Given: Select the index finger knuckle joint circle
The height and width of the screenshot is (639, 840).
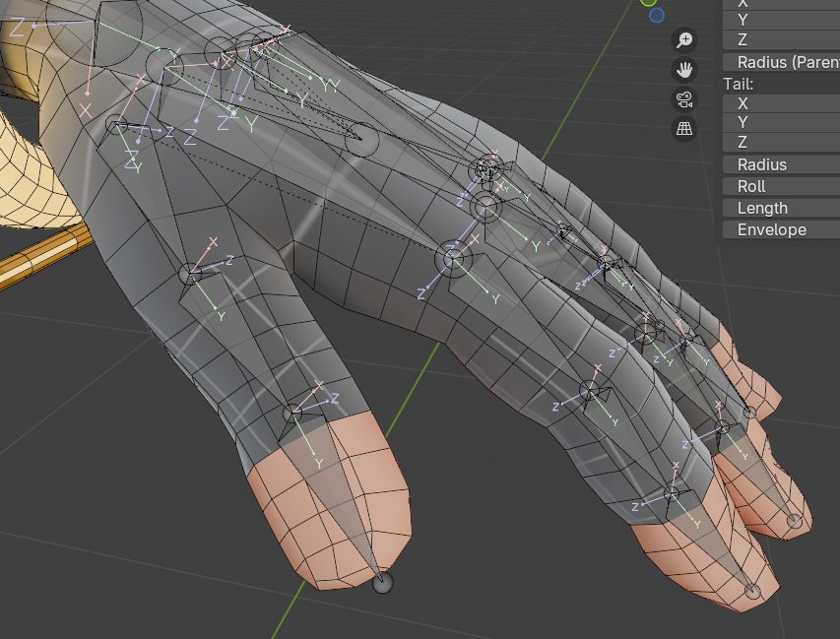Looking at the screenshot, I should 453,259.
